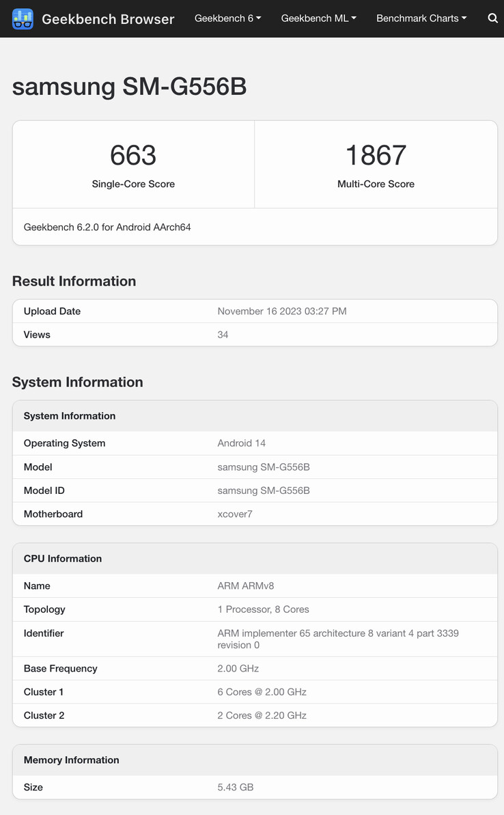
Task: Select the Single-Core Score value 663
Action: (x=133, y=155)
